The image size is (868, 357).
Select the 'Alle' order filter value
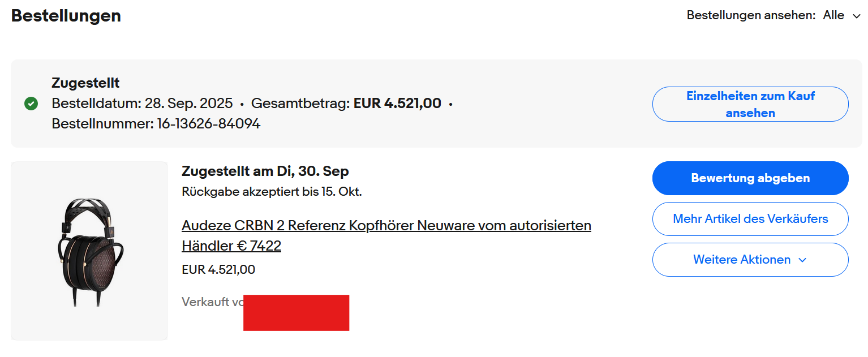[833, 15]
